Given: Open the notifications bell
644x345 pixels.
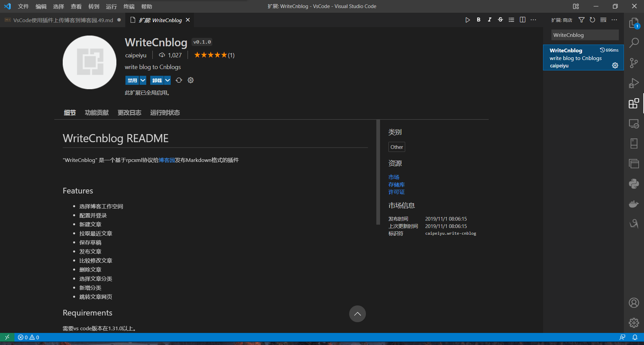Looking at the screenshot, I should 635,337.
